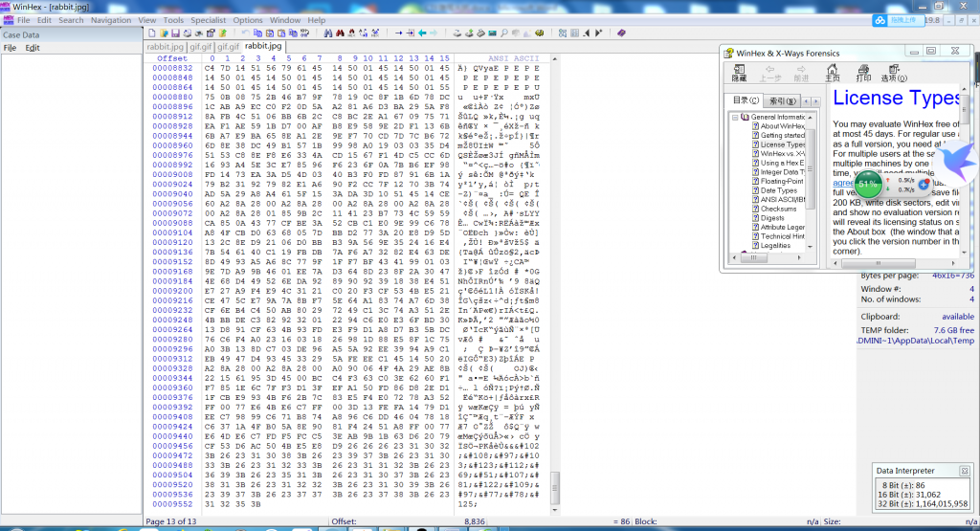The width and height of the screenshot is (980, 531).
Task: Click the cloud upload button in menu bar
Action: click(x=897, y=20)
